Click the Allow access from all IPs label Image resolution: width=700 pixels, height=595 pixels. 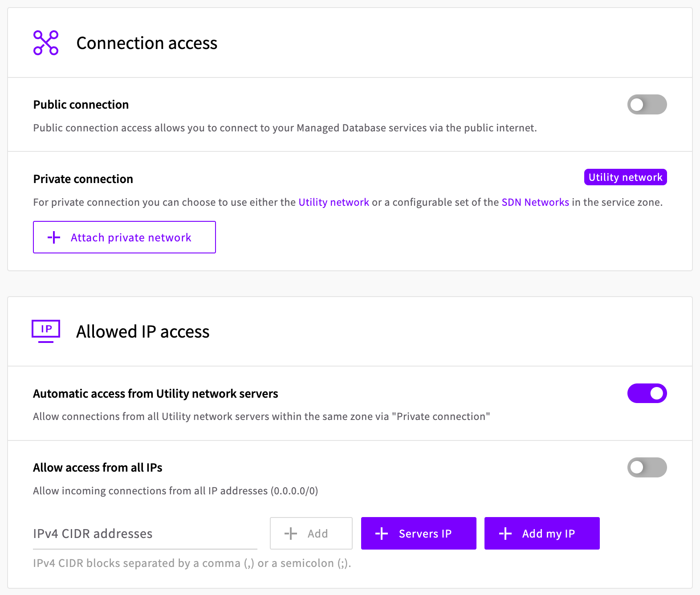click(x=98, y=468)
